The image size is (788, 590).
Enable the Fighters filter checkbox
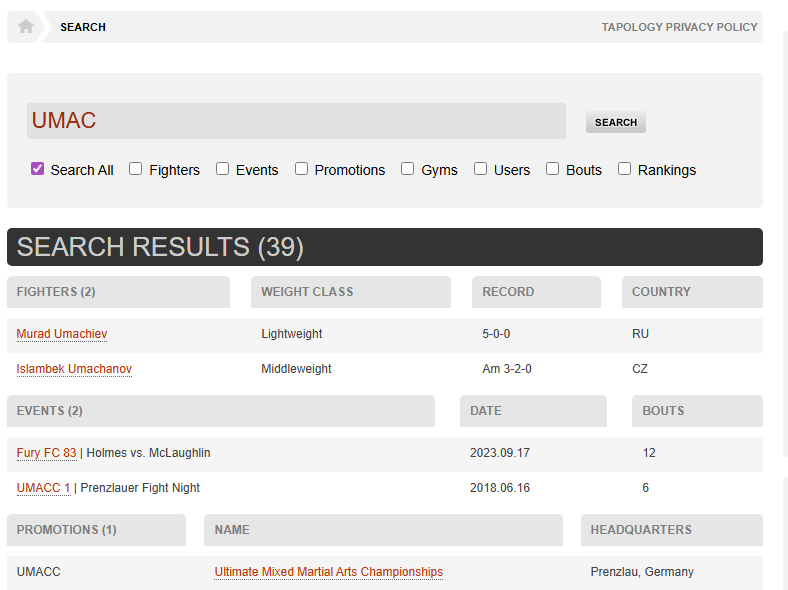pos(135,169)
